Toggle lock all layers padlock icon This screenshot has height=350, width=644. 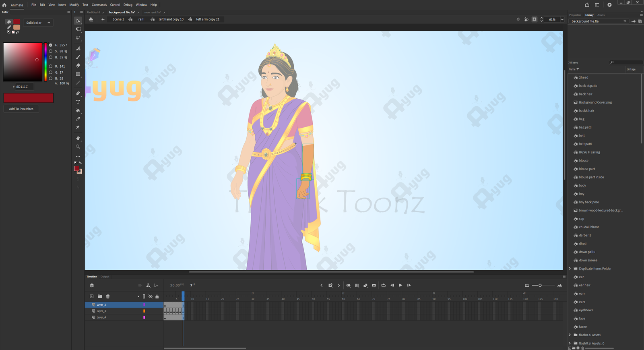pos(157,296)
